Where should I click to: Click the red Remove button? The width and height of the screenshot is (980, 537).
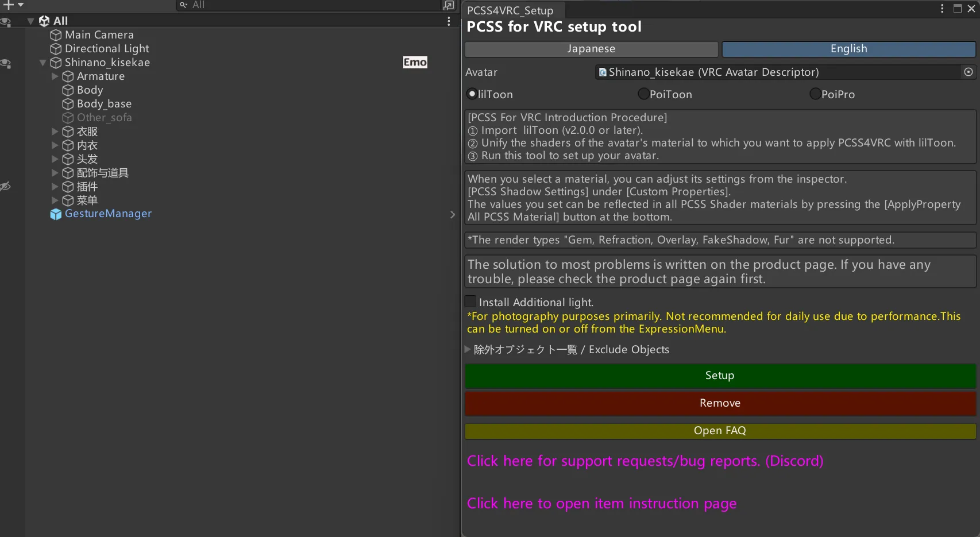[720, 403]
